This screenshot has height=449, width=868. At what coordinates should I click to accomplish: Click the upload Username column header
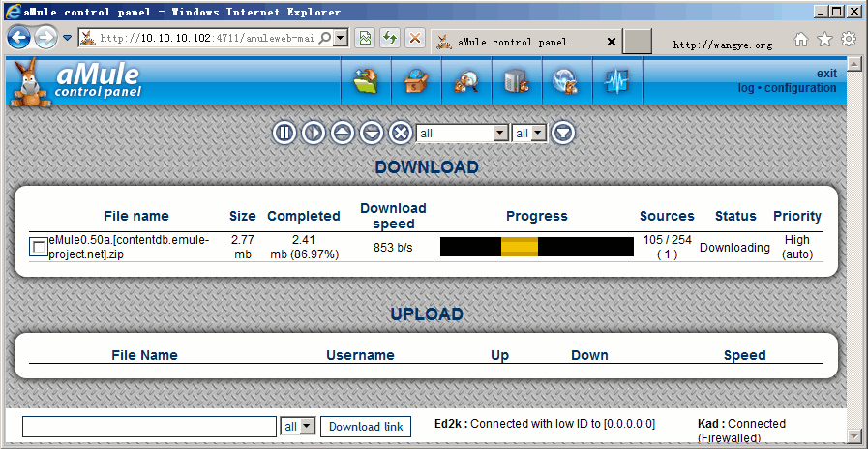point(360,355)
